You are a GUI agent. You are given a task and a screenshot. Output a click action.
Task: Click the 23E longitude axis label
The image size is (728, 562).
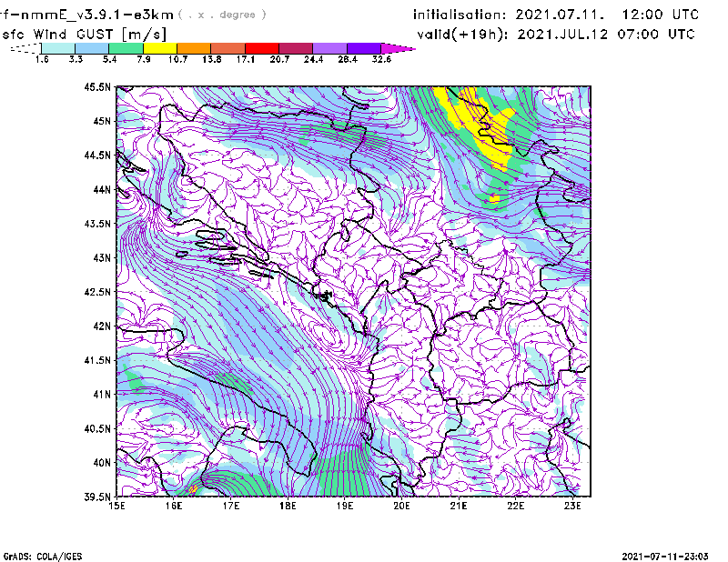coord(572,507)
